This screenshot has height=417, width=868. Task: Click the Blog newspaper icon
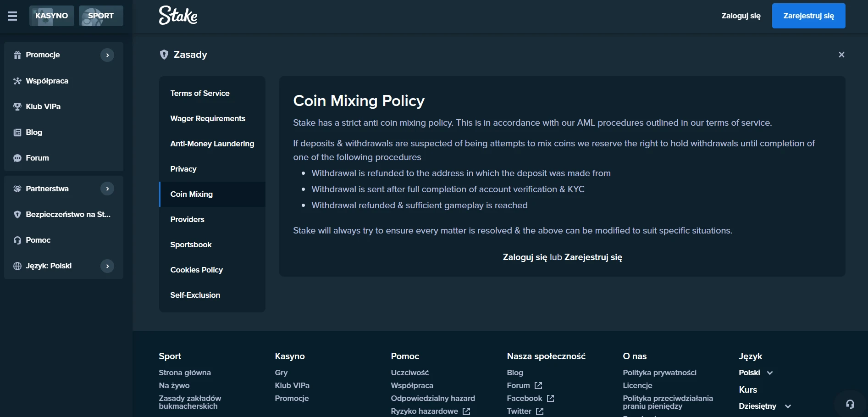point(17,132)
